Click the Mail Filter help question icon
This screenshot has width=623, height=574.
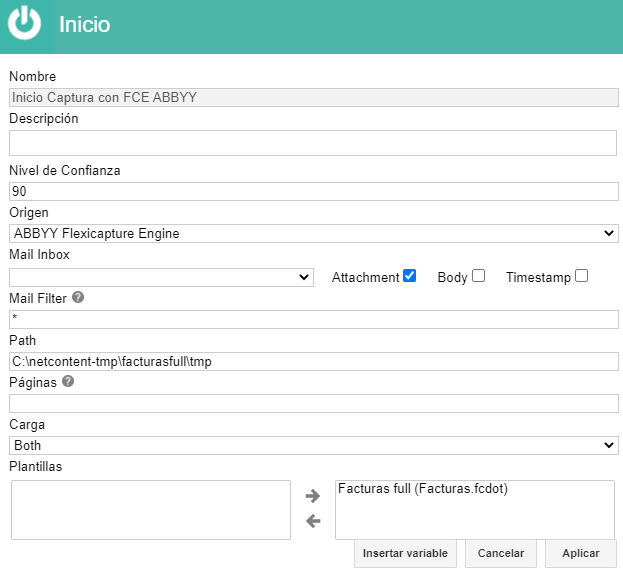click(78, 297)
